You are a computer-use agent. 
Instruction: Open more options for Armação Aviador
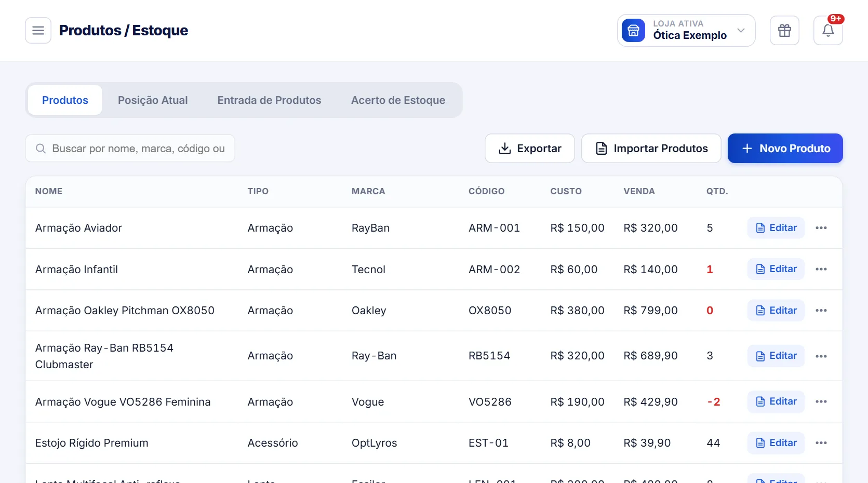[x=821, y=228]
